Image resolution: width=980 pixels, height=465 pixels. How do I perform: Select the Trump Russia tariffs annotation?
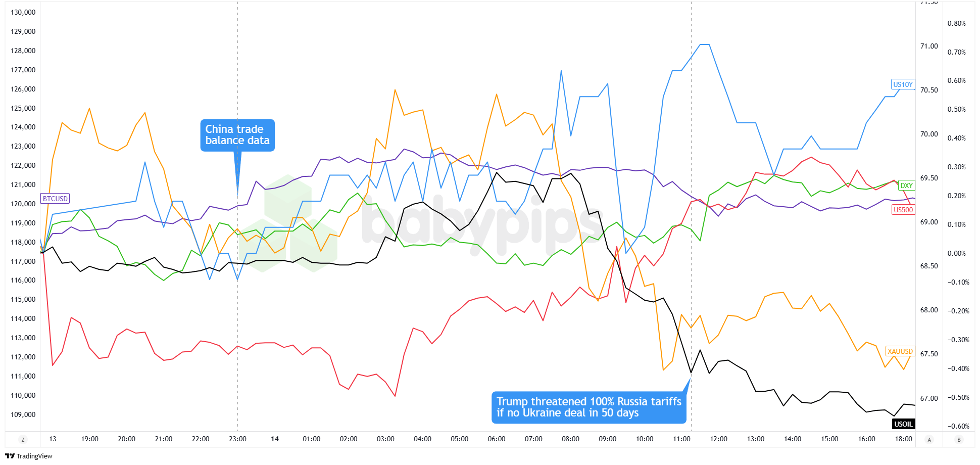coord(589,407)
